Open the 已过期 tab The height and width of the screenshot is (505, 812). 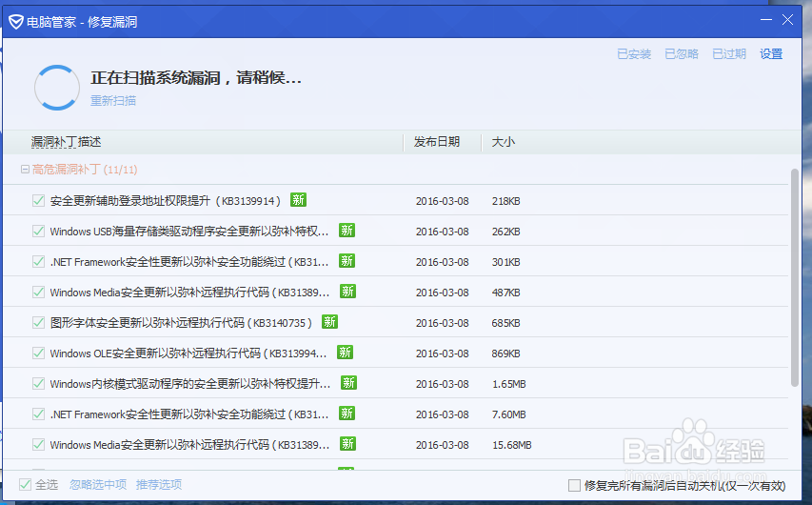(x=729, y=54)
